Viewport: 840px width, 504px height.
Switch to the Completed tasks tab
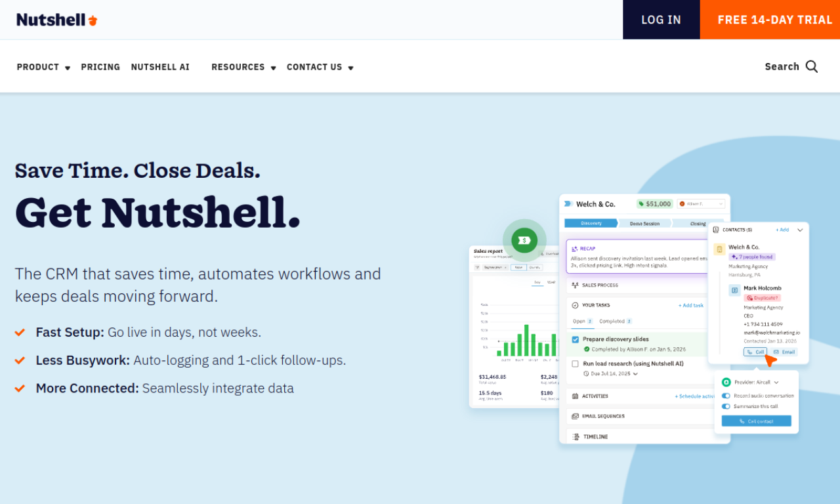tap(616, 322)
